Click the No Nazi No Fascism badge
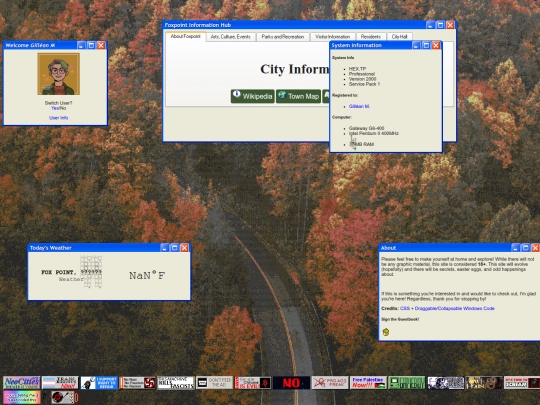The image size is (540, 405). pyautogui.click(x=137, y=383)
